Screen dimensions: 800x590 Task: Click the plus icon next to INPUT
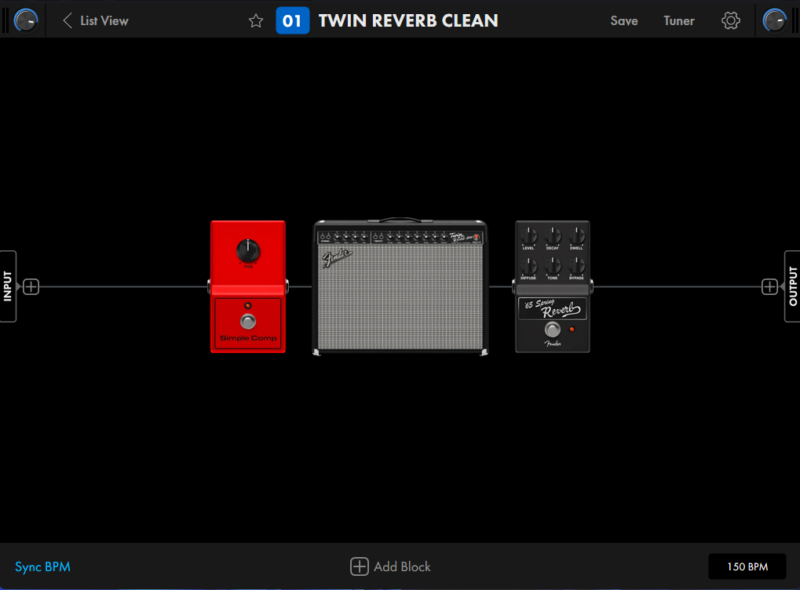point(31,287)
